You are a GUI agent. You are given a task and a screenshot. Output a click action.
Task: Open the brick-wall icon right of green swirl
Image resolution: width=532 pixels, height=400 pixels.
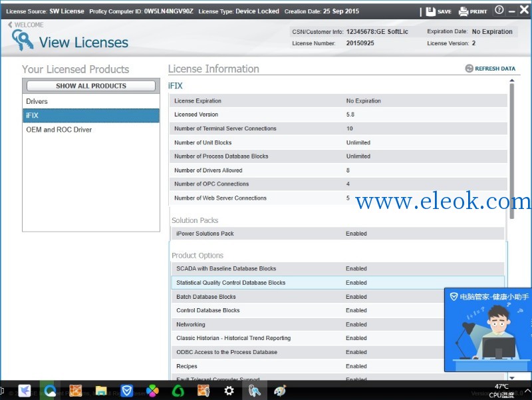pos(203,391)
